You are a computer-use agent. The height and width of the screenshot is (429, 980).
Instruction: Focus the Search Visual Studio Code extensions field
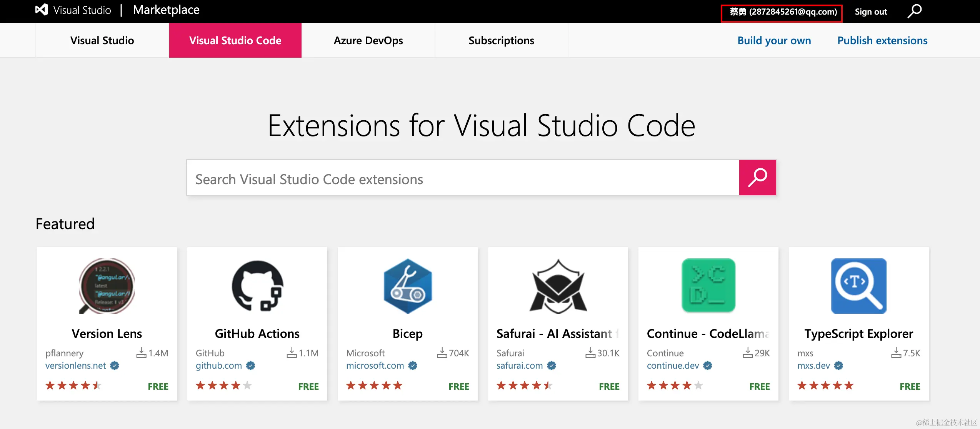[463, 178]
